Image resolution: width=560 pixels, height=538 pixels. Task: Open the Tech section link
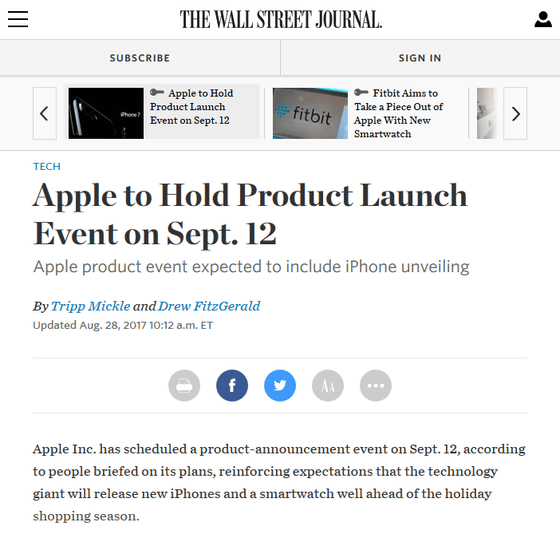pos(47,166)
